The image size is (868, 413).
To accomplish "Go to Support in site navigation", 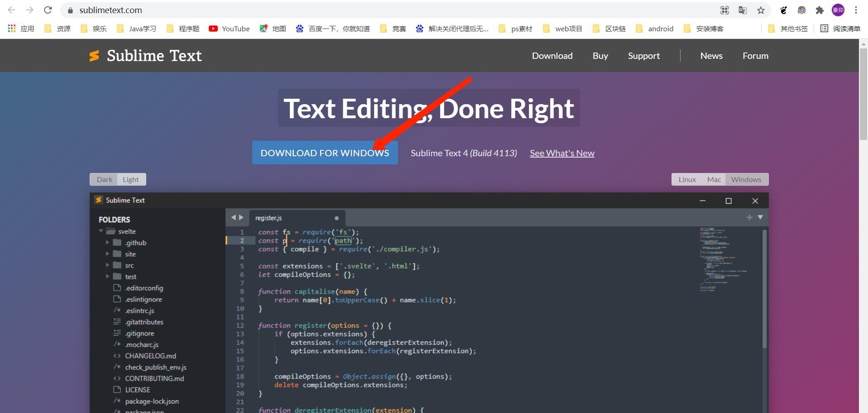I will tap(644, 56).
